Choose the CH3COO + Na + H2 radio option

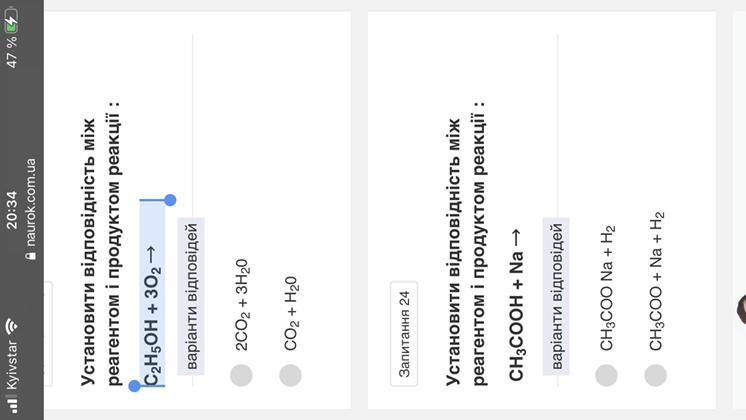pyautogui.click(x=656, y=375)
